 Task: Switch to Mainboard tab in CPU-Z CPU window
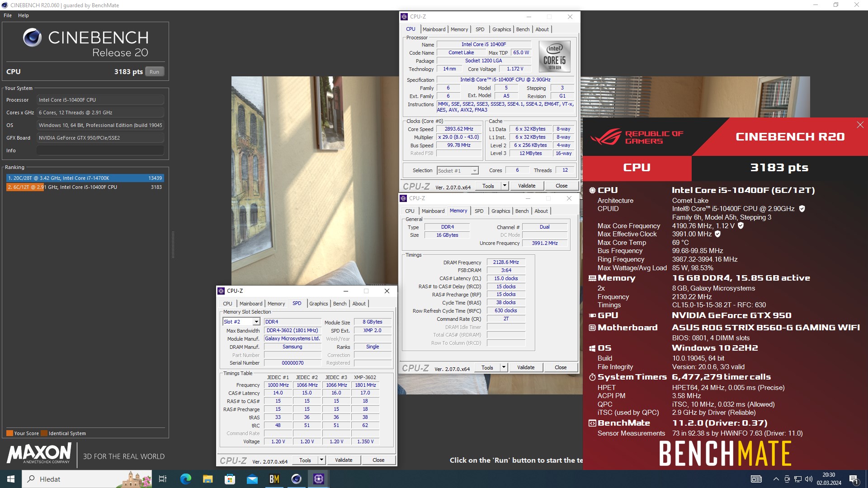click(434, 29)
